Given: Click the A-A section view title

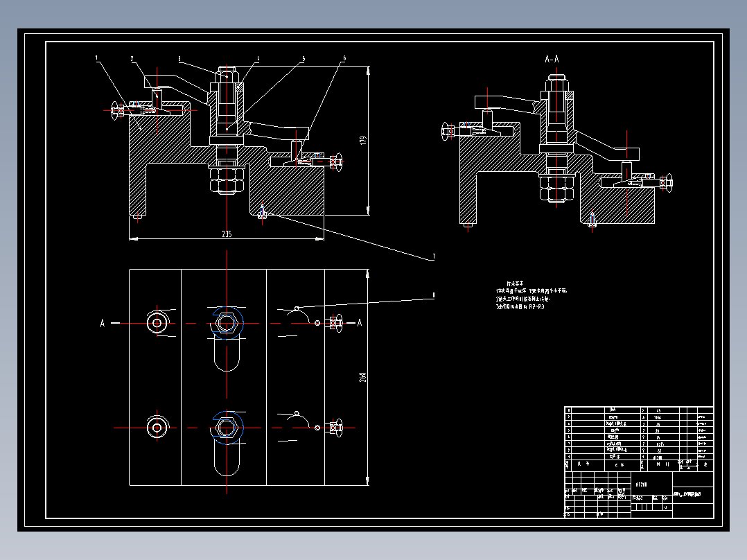Looking at the screenshot, I should (552, 59).
